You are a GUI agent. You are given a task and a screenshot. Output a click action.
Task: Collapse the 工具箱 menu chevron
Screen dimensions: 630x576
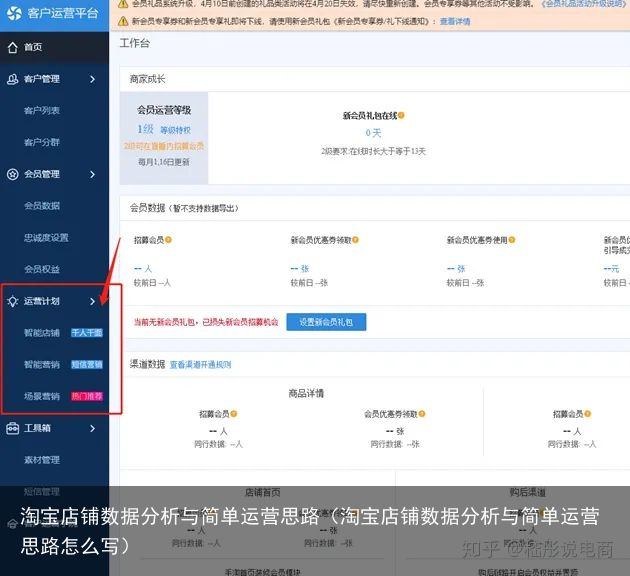coord(92,429)
